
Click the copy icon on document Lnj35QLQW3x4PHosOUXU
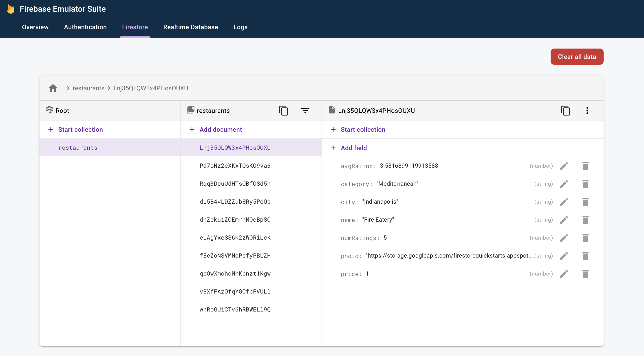[566, 110]
